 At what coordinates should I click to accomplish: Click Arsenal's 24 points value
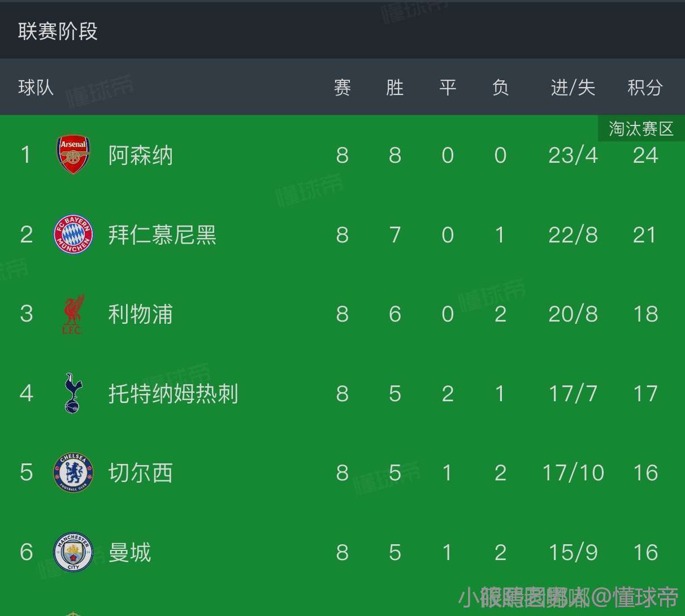tap(645, 155)
